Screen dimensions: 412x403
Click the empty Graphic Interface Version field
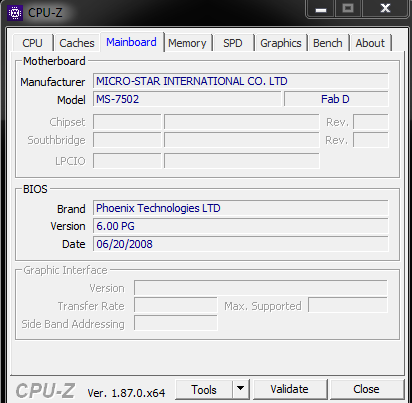pyautogui.click(x=261, y=288)
